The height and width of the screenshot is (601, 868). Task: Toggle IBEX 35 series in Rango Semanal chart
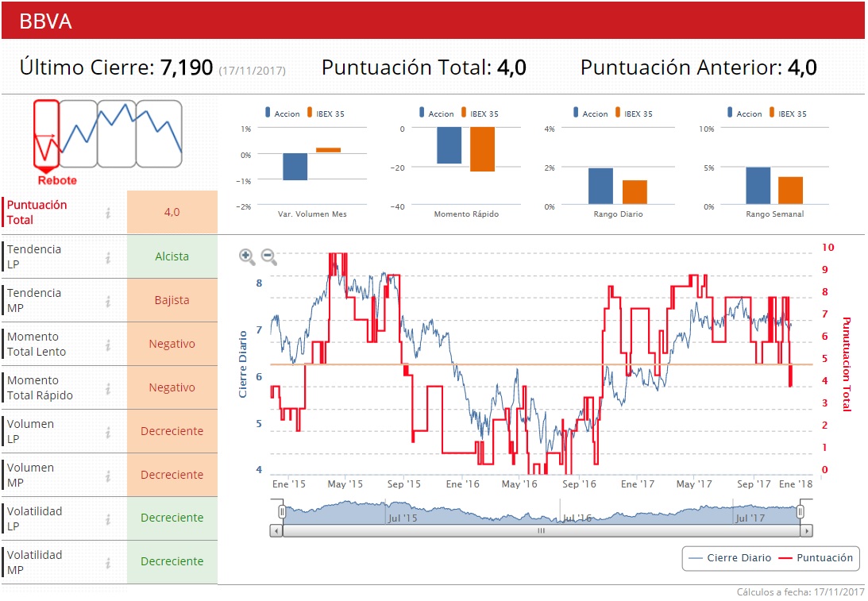pos(787,113)
